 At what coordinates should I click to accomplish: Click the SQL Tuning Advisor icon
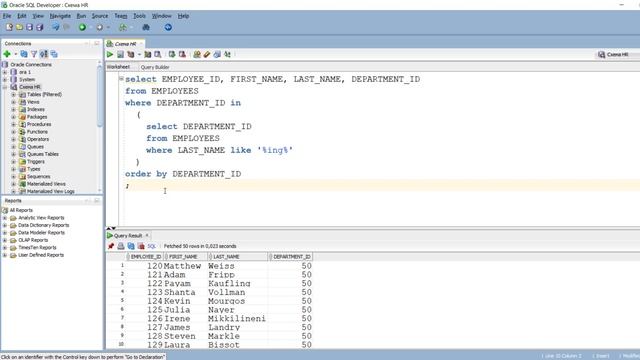(x=158, y=54)
